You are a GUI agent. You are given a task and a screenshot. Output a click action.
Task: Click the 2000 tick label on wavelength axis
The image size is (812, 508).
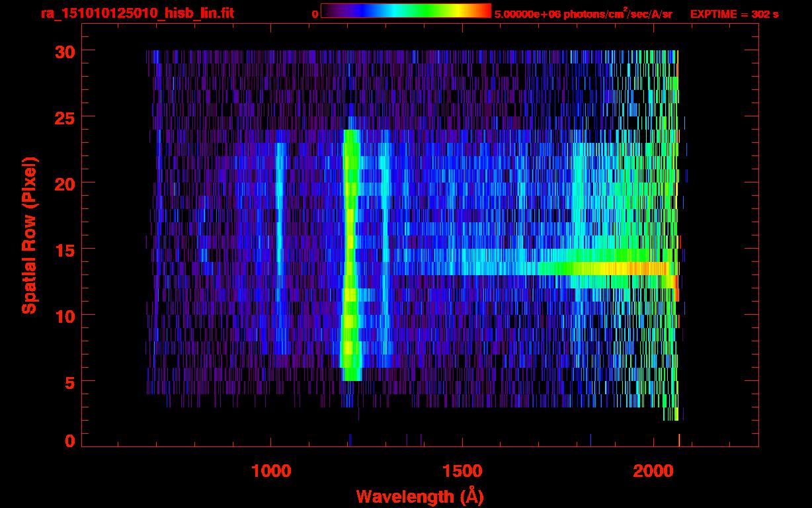pyautogui.click(x=653, y=471)
